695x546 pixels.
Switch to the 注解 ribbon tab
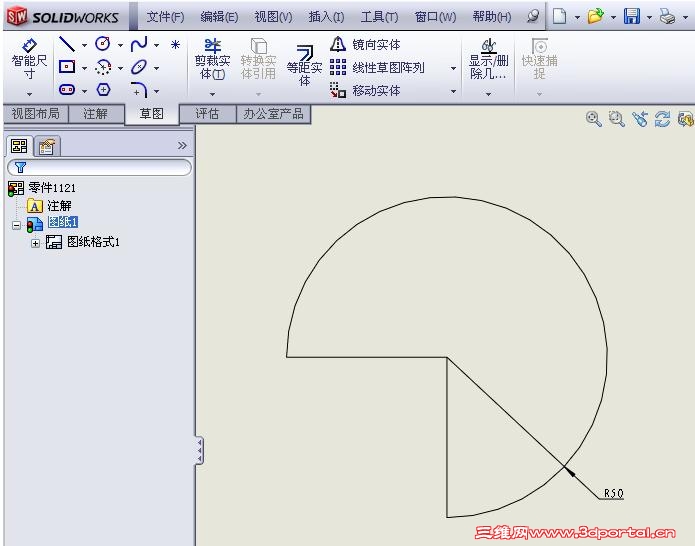click(96, 114)
